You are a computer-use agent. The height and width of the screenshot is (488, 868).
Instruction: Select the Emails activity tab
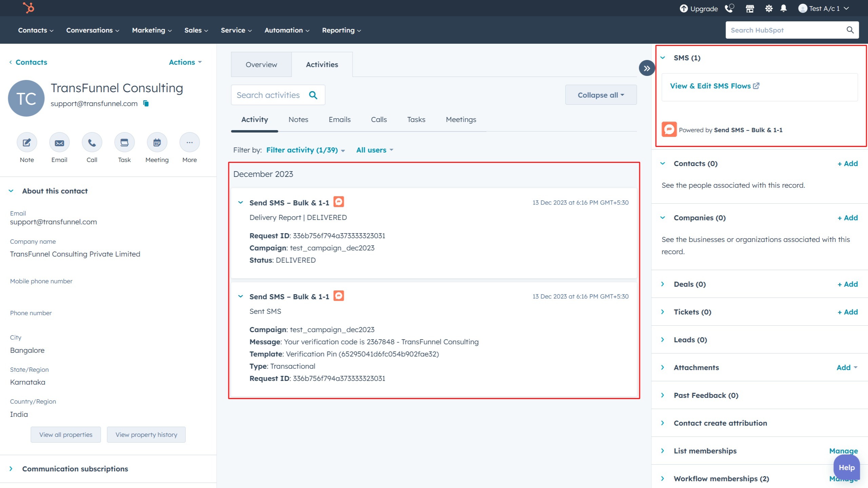coord(339,119)
